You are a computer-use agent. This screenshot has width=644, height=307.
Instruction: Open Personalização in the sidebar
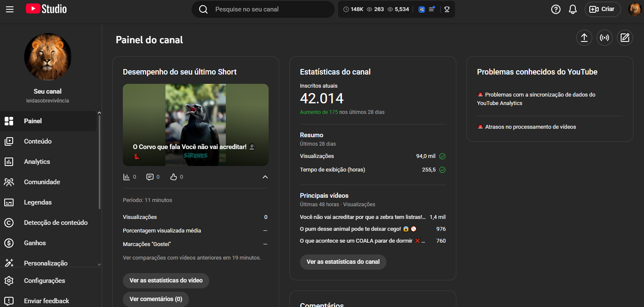[49, 263]
